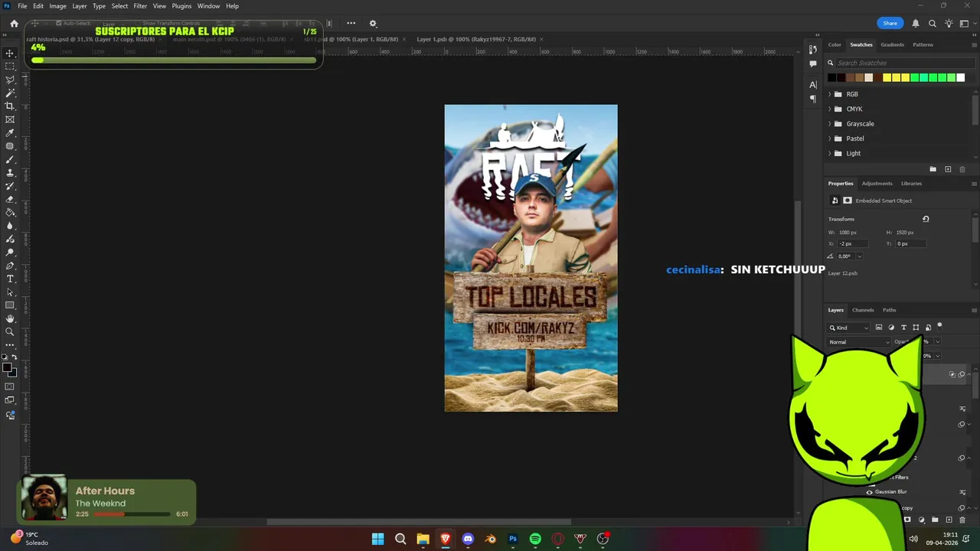
Task: Open the collapsed Character panel icon
Action: [813, 84]
